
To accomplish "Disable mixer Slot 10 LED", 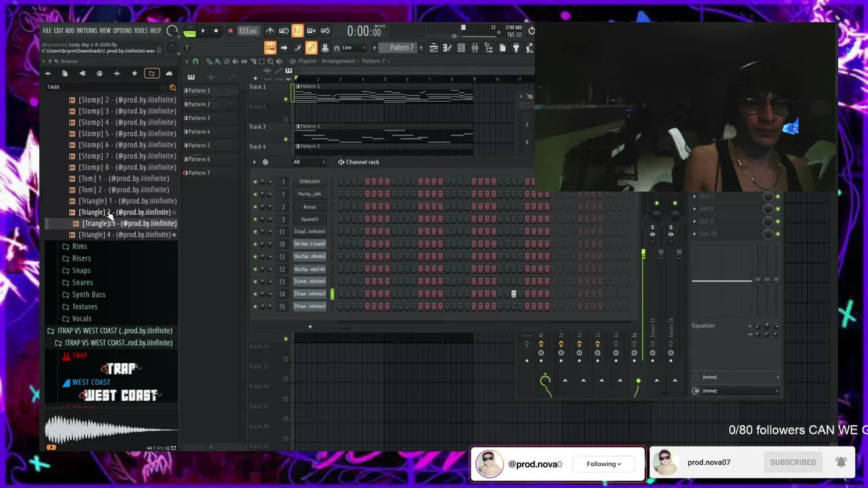I will (778, 234).
